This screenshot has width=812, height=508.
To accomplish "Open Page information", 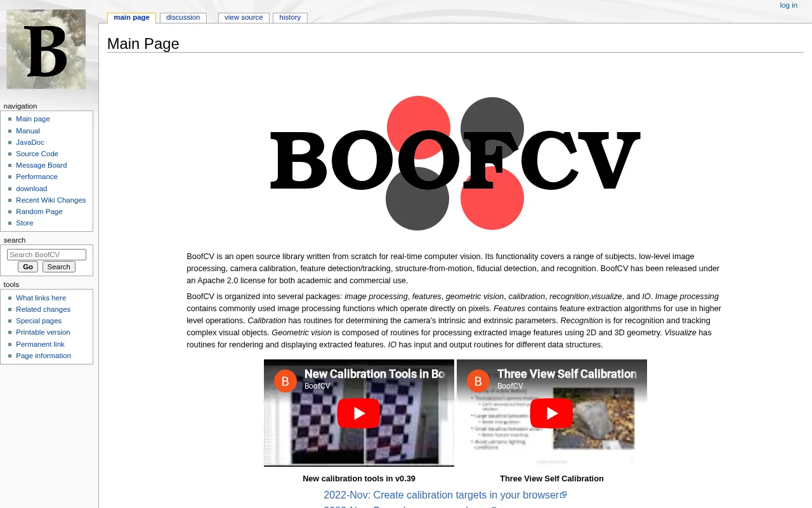I will point(43,356).
